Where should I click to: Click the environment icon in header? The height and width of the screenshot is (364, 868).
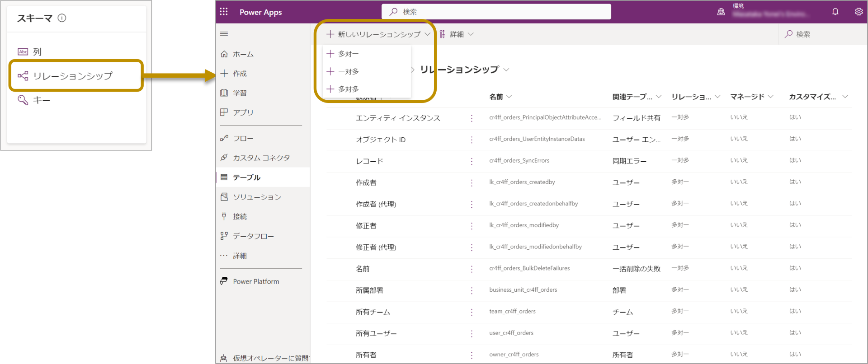point(721,12)
